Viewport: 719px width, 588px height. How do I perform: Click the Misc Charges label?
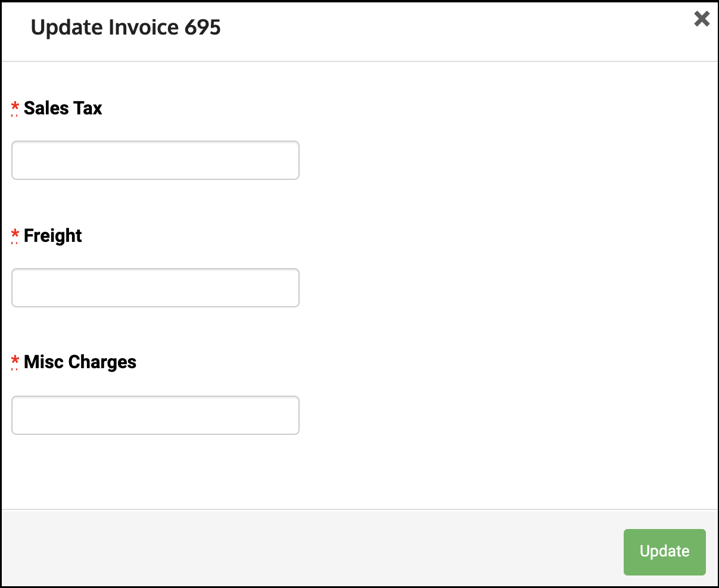[80, 362]
